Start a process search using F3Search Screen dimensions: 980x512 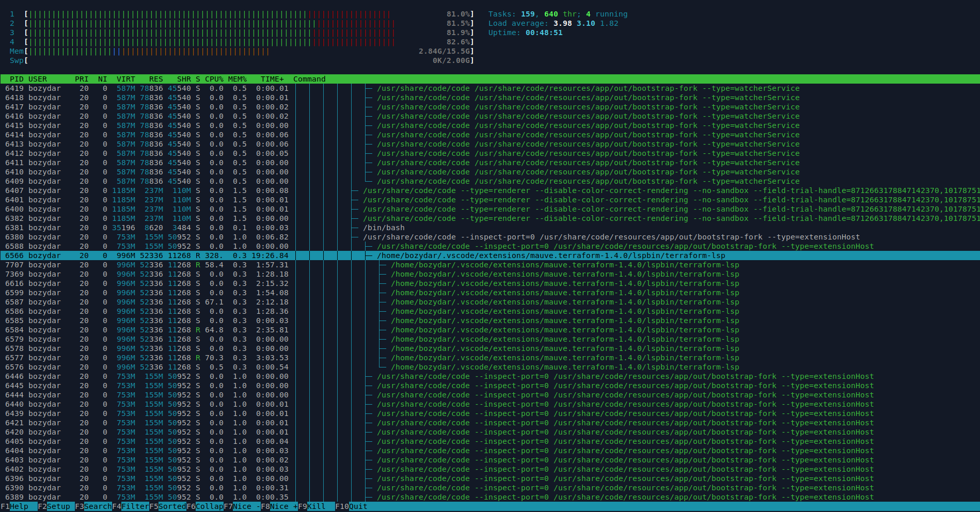(93, 506)
